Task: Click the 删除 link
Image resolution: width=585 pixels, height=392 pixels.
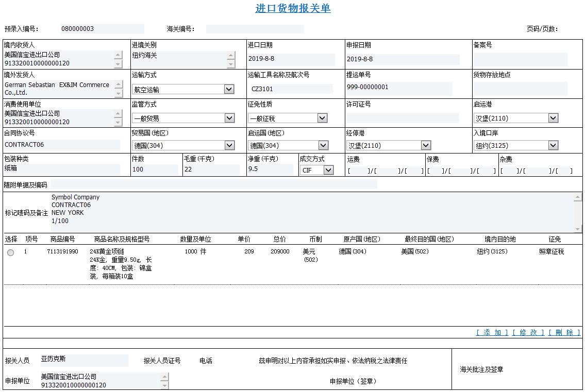Action: [564, 333]
